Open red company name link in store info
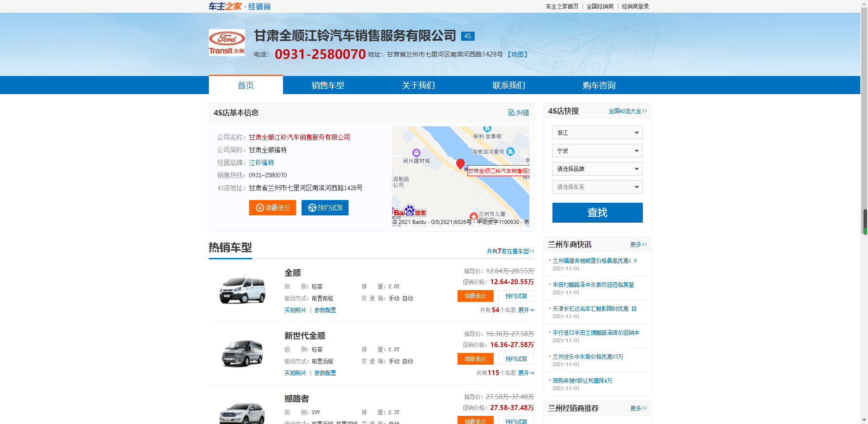 point(299,137)
